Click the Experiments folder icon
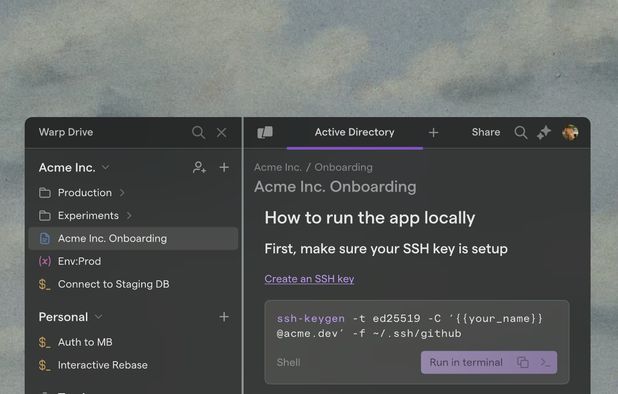The image size is (618, 394). [x=45, y=216]
